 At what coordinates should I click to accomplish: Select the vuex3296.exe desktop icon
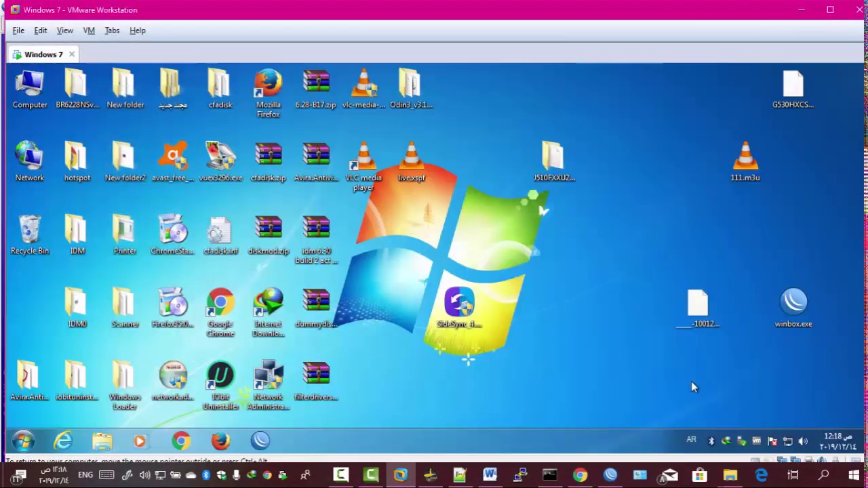point(220,161)
